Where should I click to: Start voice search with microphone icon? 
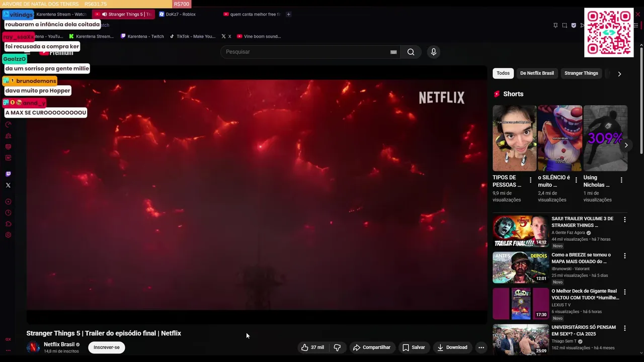click(433, 52)
